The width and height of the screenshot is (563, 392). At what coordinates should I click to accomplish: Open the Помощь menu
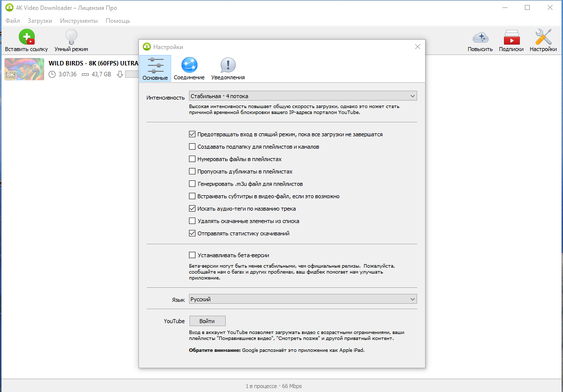coord(118,21)
